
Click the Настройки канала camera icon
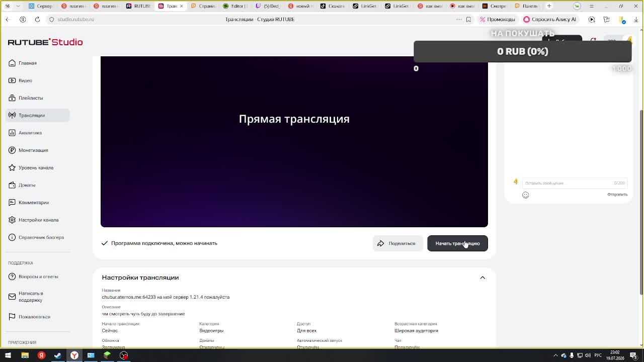point(12,220)
